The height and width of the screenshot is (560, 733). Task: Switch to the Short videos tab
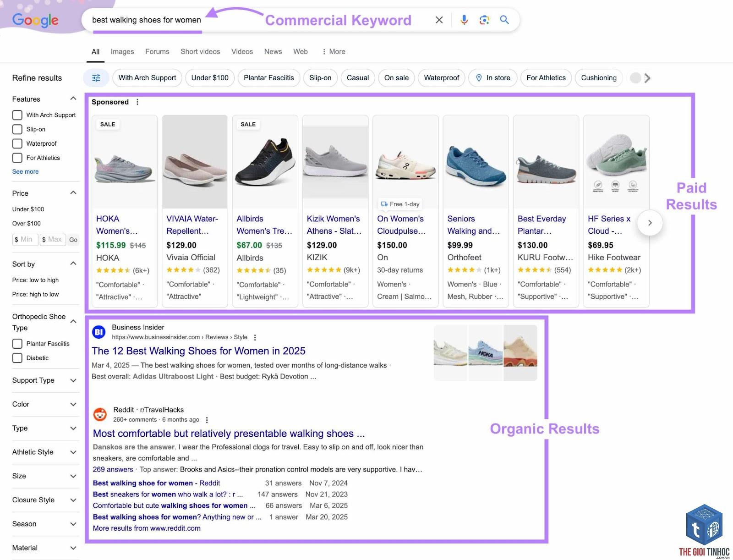pos(200,52)
